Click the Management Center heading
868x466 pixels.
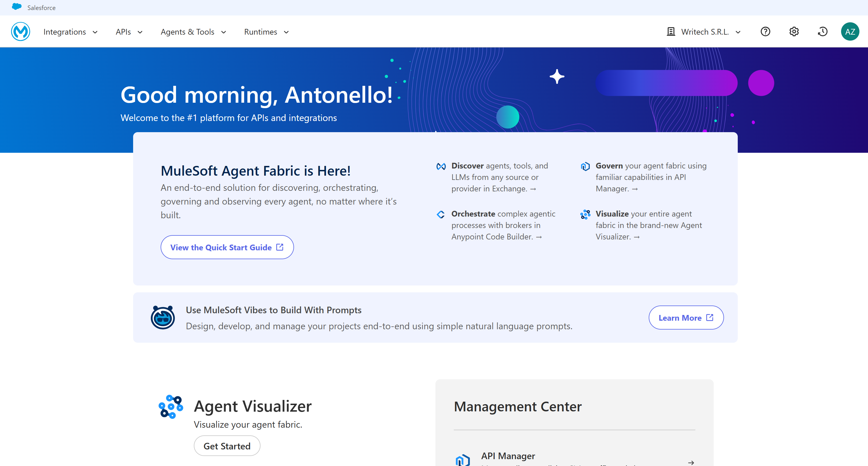(518, 406)
